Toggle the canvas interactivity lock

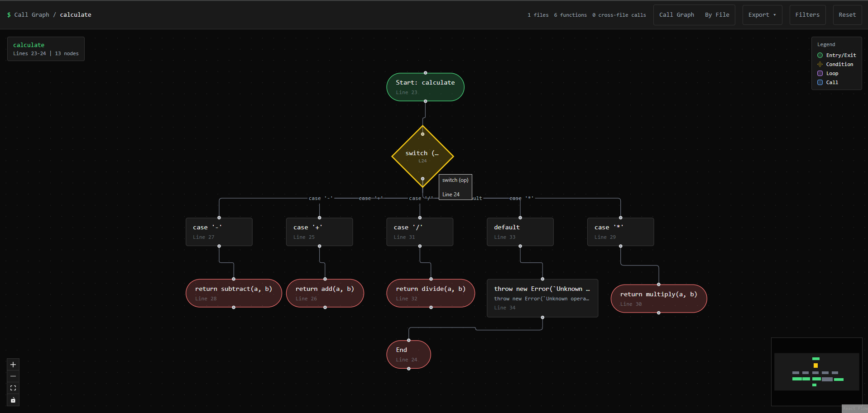point(13,400)
